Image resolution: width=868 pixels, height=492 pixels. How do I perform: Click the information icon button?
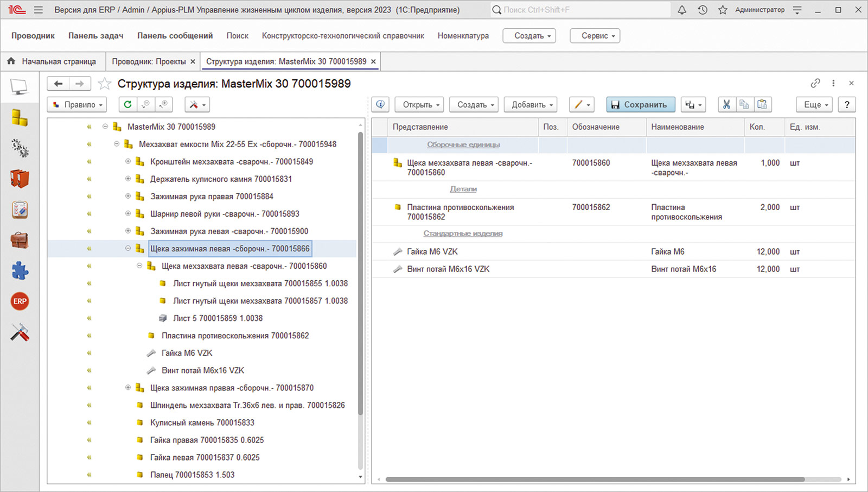[380, 104]
